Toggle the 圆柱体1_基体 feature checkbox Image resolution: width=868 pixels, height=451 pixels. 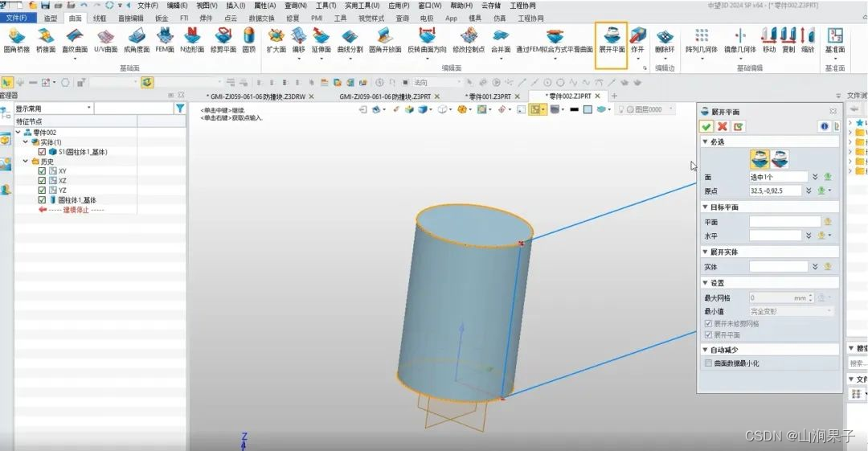point(42,200)
